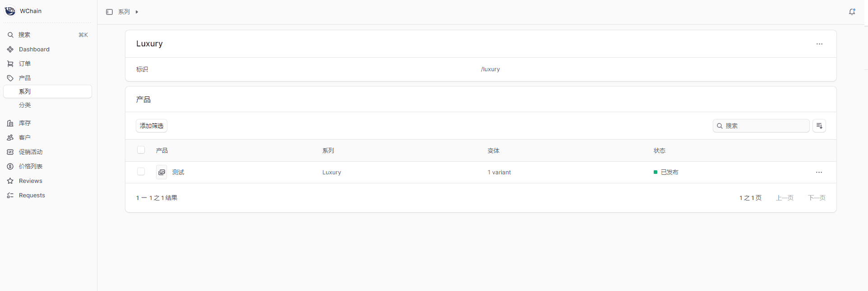Open Luxury collection three-dot menu
Image resolution: width=868 pixels, height=291 pixels.
(x=819, y=44)
